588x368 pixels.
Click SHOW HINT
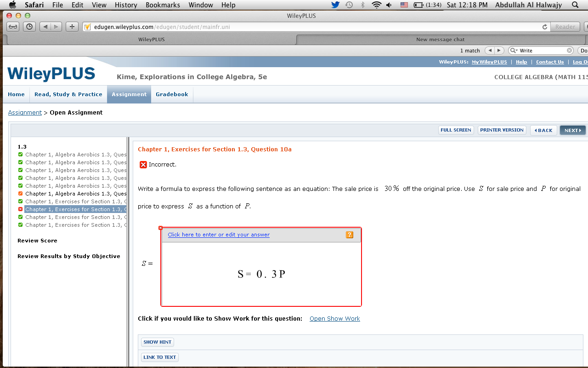tap(158, 342)
